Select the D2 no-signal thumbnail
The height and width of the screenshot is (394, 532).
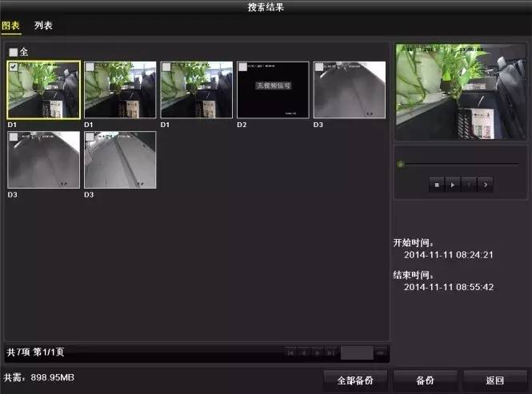273,90
